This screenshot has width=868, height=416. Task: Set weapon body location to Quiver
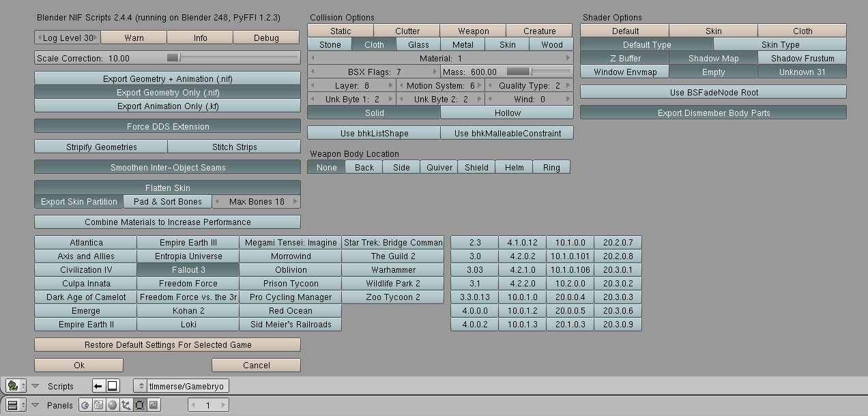click(x=439, y=167)
